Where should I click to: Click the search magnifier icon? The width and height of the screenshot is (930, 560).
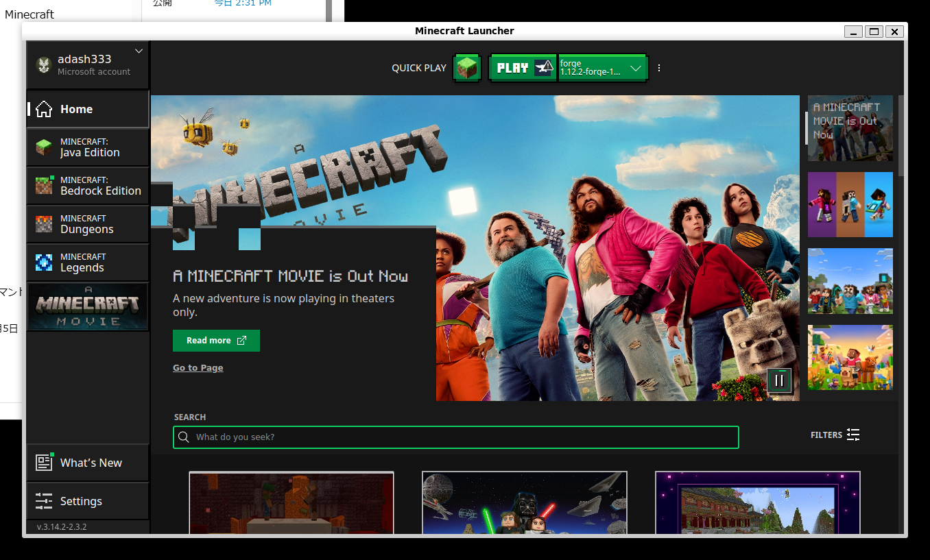(x=184, y=437)
